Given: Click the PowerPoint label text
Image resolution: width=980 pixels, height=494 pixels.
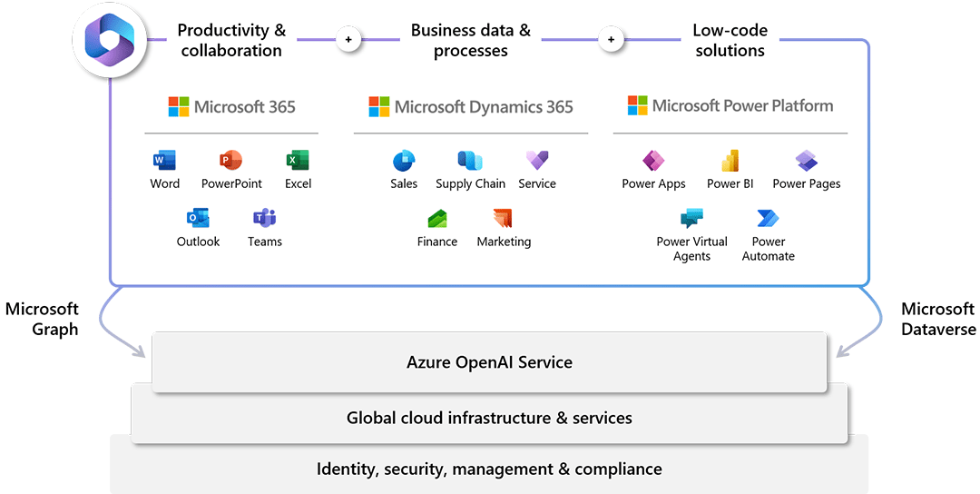Looking at the screenshot, I should pos(231,183).
